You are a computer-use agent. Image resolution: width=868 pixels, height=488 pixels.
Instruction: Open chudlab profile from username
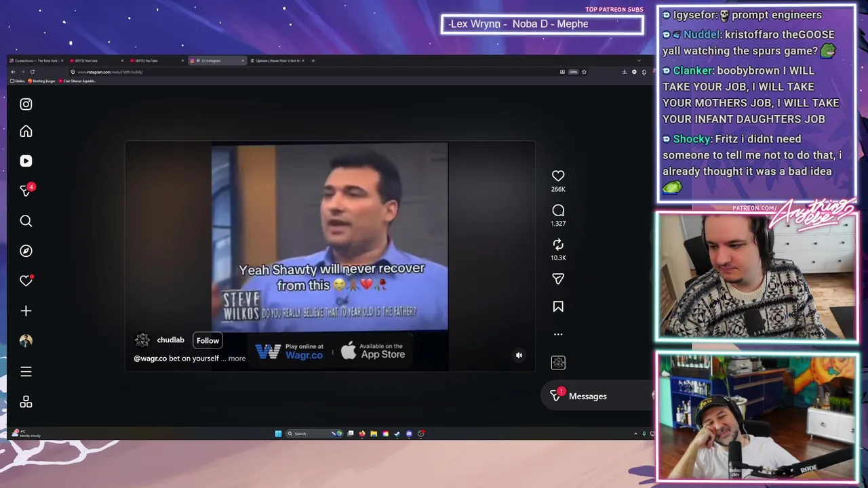[x=170, y=340]
